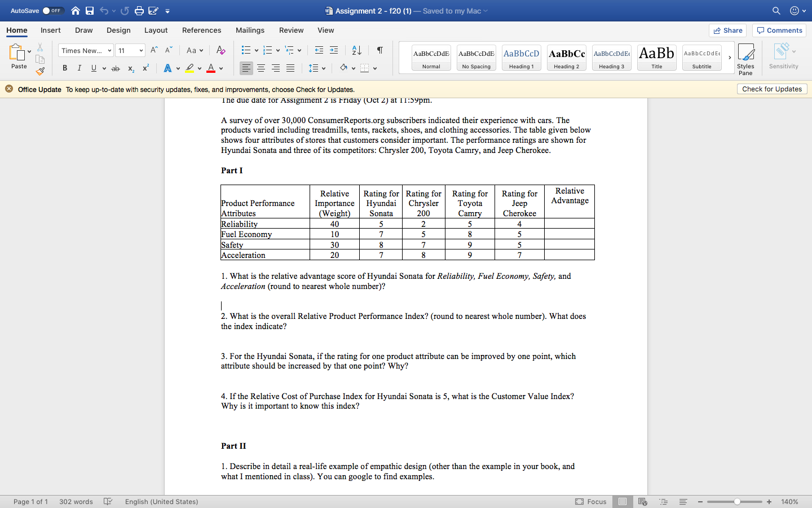Sort the selection with the A-Z icon

click(x=357, y=50)
